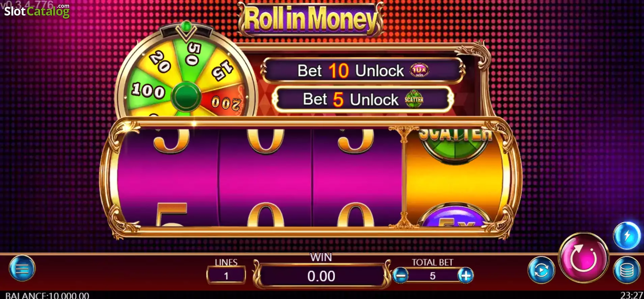Enable turbo mode lightning icon
The width and height of the screenshot is (644, 299).
tap(627, 236)
